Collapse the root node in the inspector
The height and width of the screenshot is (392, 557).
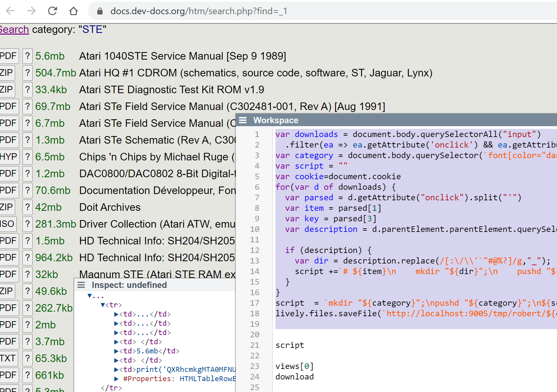[89, 296]
